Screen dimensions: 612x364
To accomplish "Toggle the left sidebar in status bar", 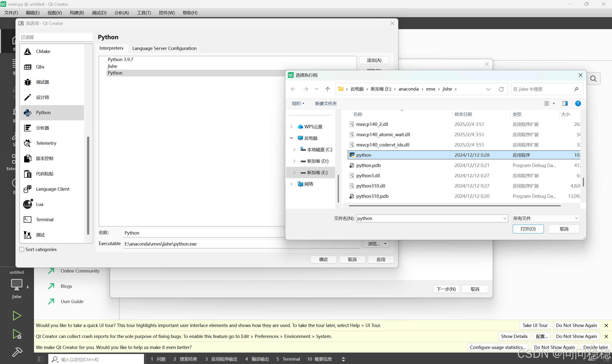I will pyautogui.click(x=40, y=359).
